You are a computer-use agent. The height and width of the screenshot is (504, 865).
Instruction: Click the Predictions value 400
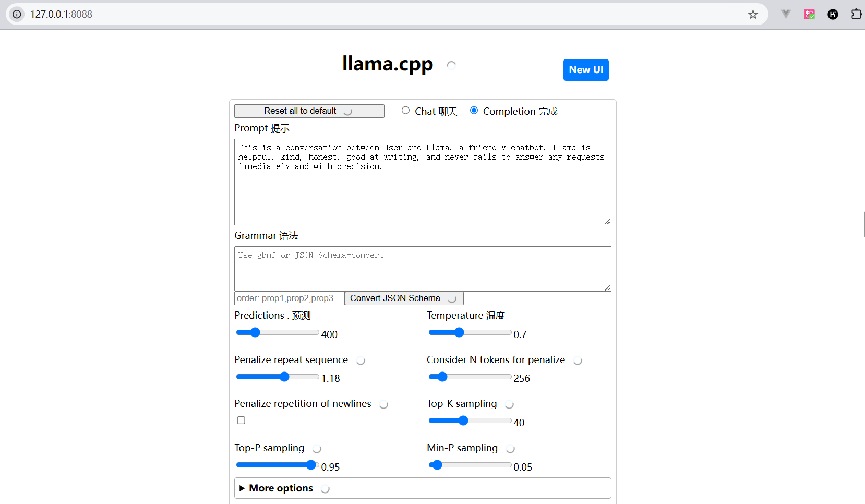pyautogui.click(x=329, y=334)
